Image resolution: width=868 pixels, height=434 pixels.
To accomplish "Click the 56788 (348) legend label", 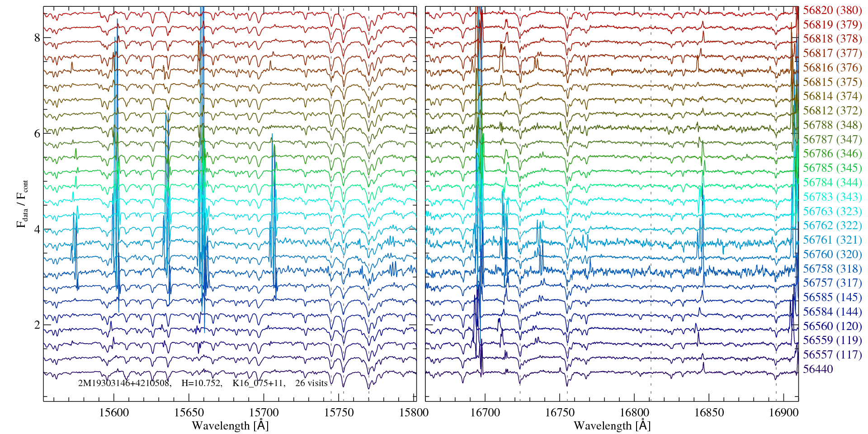I will tap(832, 125).
